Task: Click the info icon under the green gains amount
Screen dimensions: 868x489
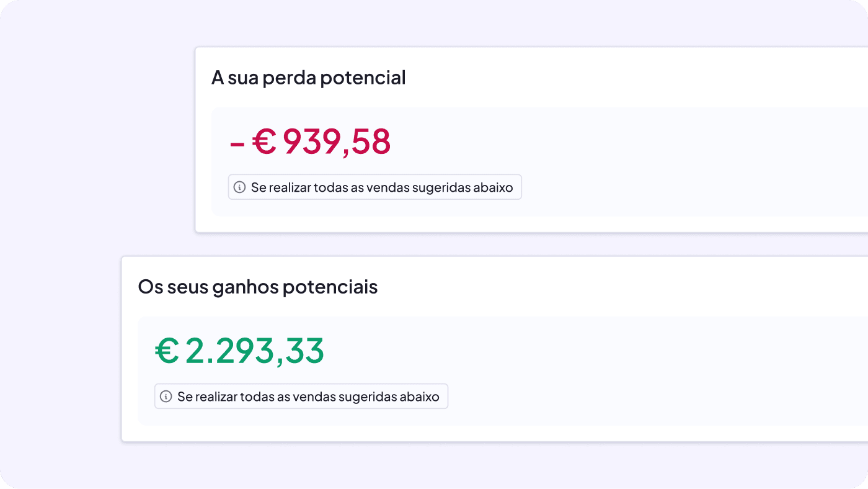Action: pos(166,397)
